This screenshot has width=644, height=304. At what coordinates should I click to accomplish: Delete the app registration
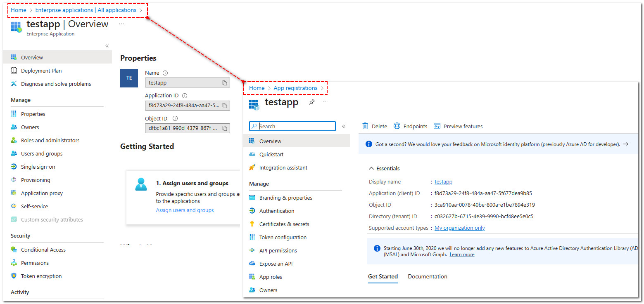(375, 126)
